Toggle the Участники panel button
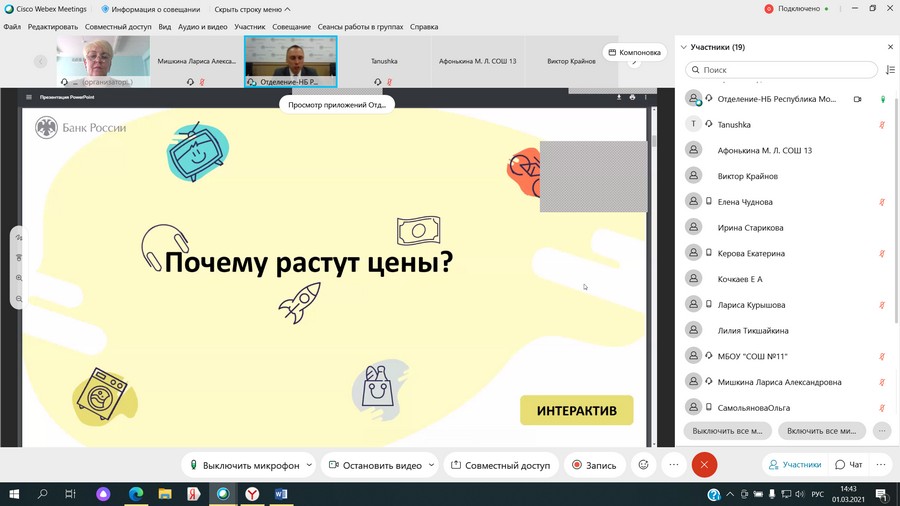Screen dimensions: 900x506 pyautogui.click(x=794, y=465)
